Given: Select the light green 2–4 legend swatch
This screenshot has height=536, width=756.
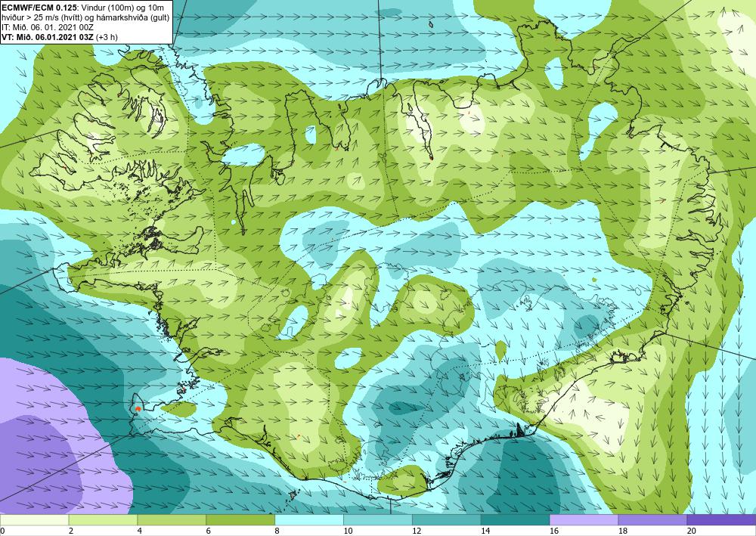Looking at the screenshot, I should 103,520.
